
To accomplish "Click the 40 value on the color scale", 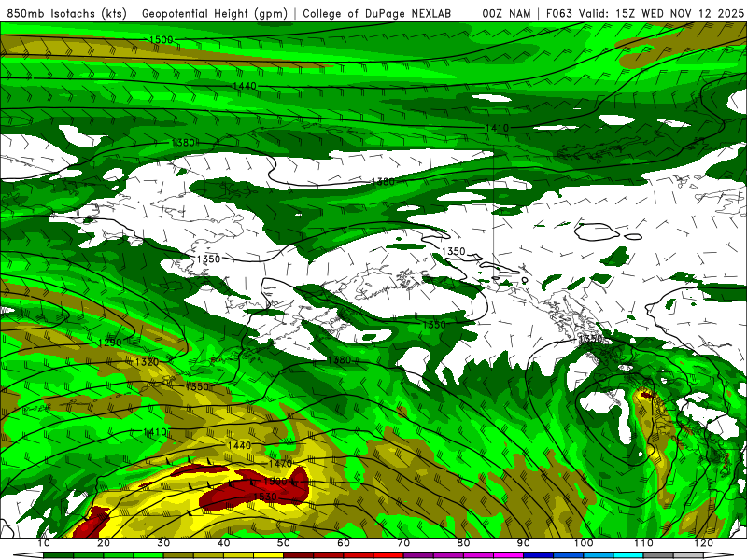I will click(223, 543).
